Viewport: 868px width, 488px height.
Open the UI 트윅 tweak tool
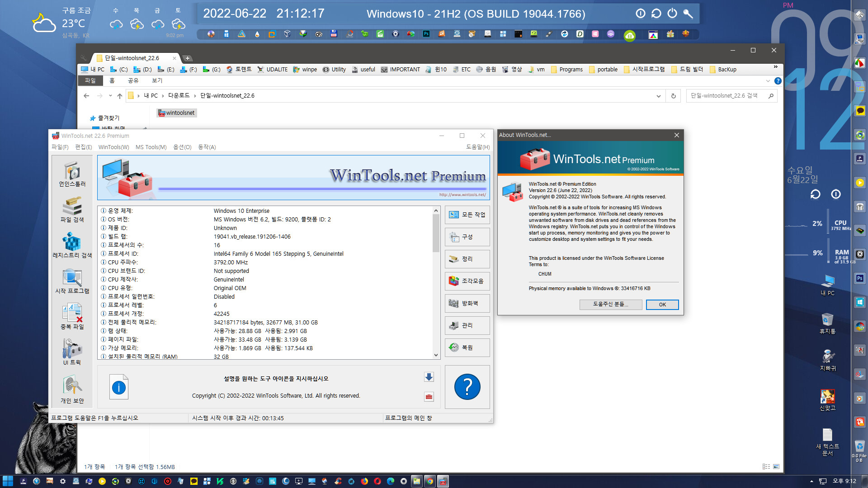[72, 352]
